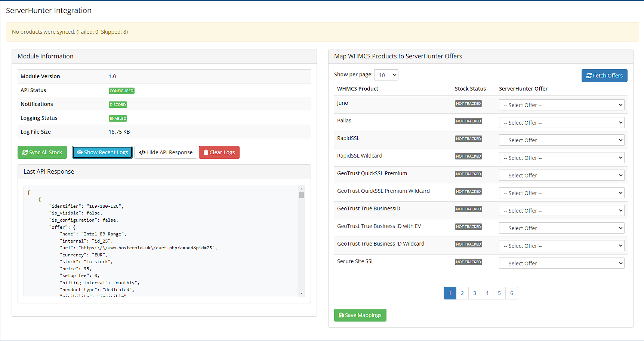Click the WHMCS Product column header
Image resolution: width=644 pixels, height=341 pixels.
point(358,89)
